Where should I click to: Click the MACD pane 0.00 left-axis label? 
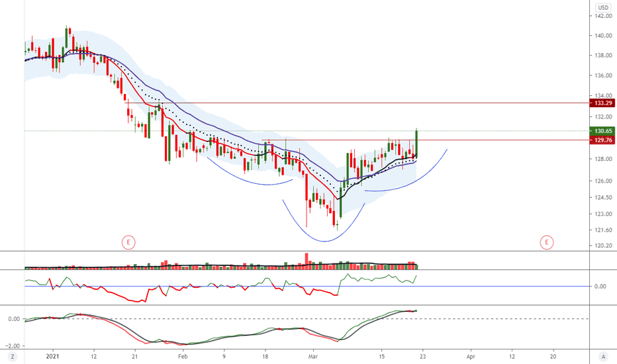14,319
